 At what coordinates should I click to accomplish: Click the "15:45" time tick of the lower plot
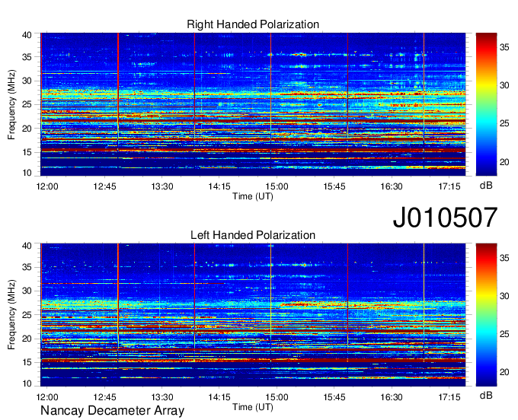coord(334,397)
